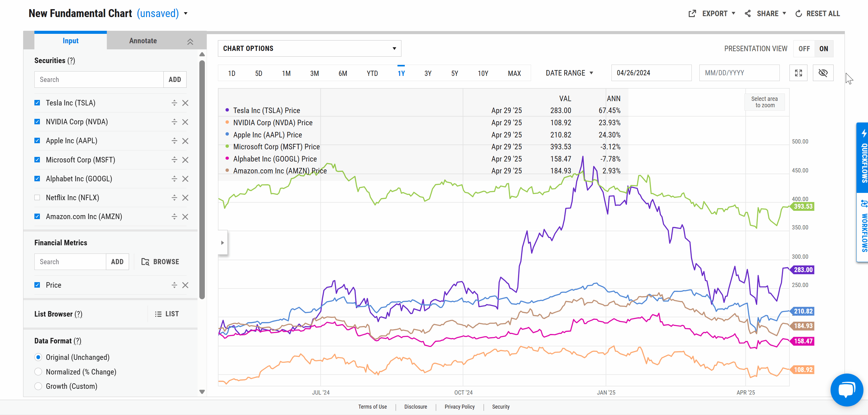Toggle the hide-legend eye icon
The image size is (868, 415).
click(823, 73)
